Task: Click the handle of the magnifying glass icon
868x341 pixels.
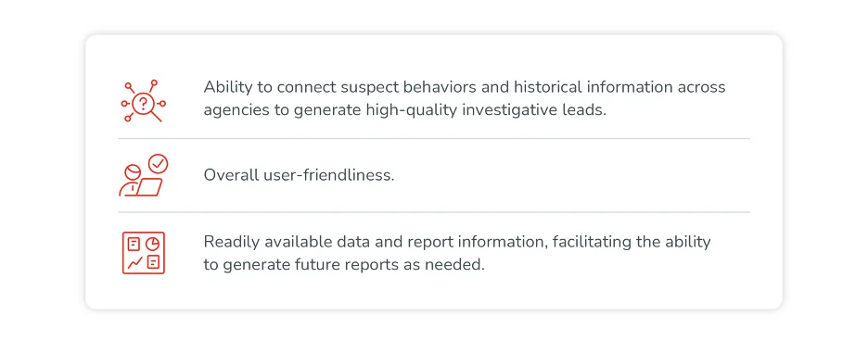Action: pos(156,116)
